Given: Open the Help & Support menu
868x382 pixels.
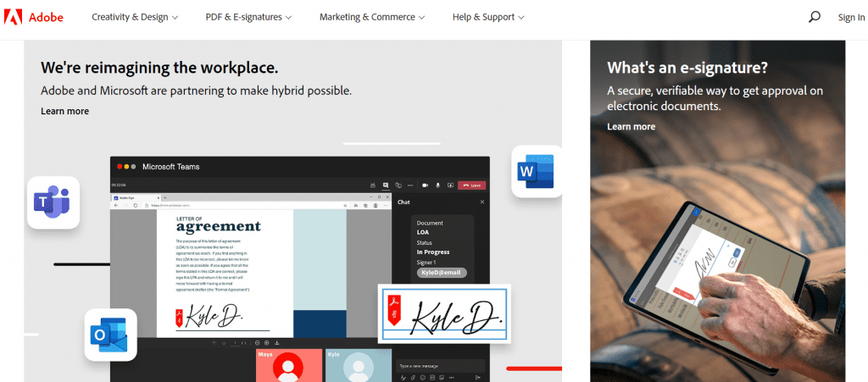Looking at the screenshot, I should point(488,17).
